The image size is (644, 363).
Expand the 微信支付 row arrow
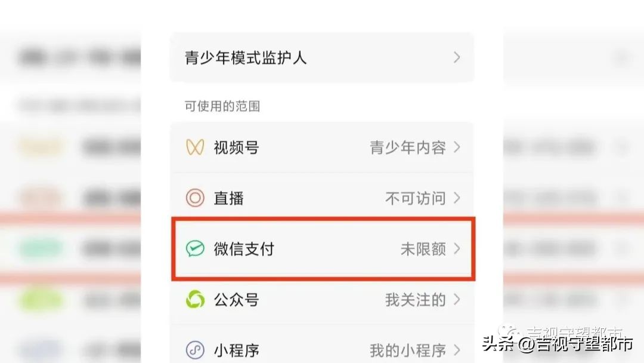tap(457, 249)
